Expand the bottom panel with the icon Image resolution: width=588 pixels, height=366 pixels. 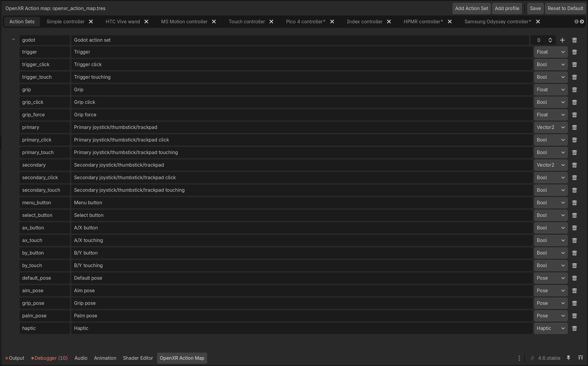coord(580,358)
